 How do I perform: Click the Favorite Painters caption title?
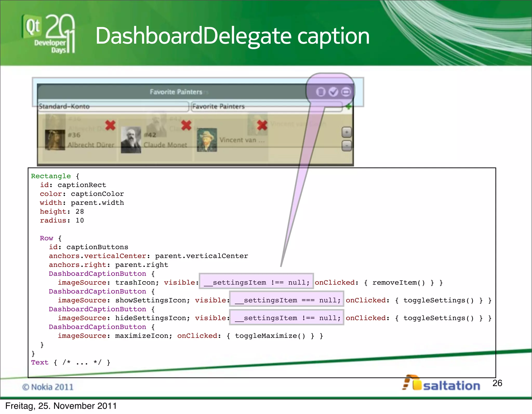click(176, 92)
